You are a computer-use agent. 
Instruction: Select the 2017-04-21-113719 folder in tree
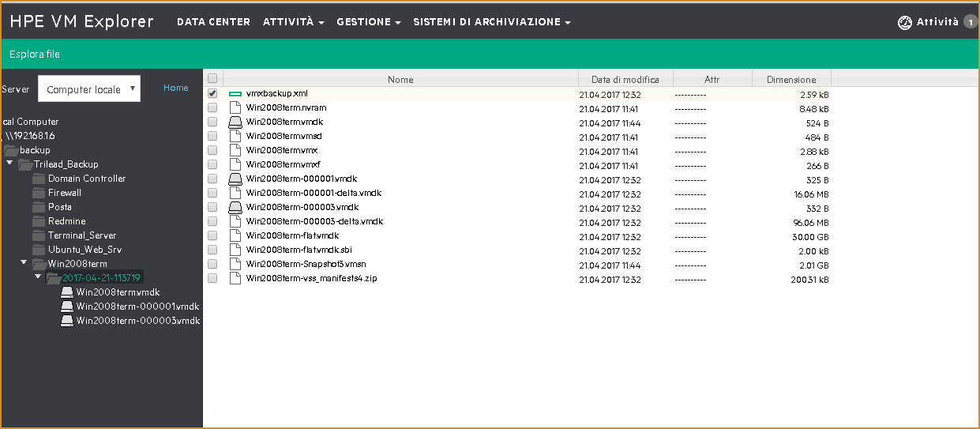102,278
